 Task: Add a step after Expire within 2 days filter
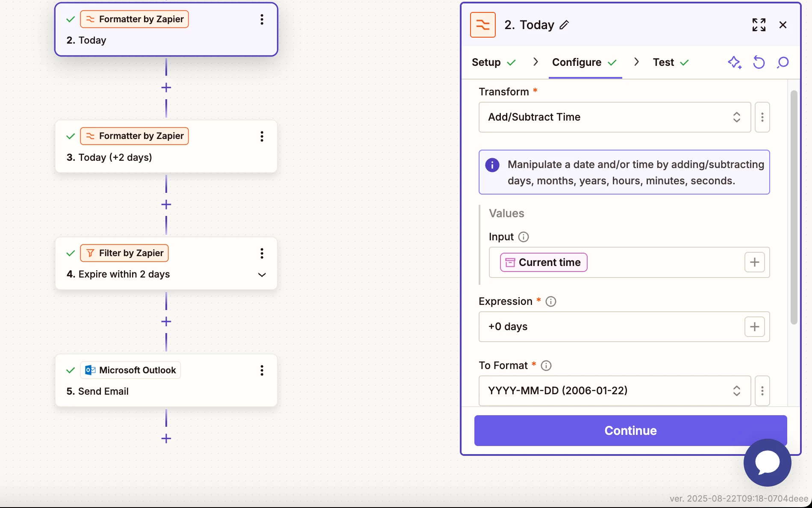[x=166, y=322]
